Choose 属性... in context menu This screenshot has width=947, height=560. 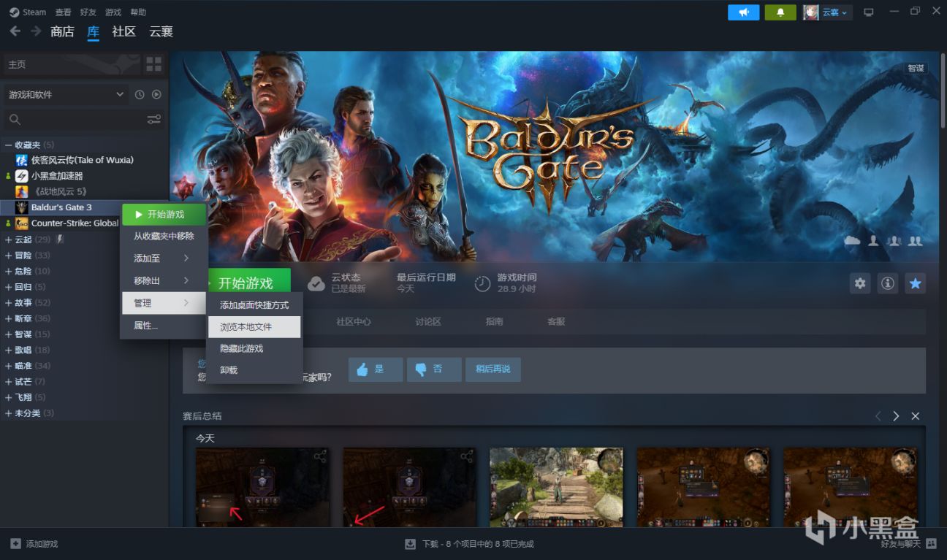[164, 326]
